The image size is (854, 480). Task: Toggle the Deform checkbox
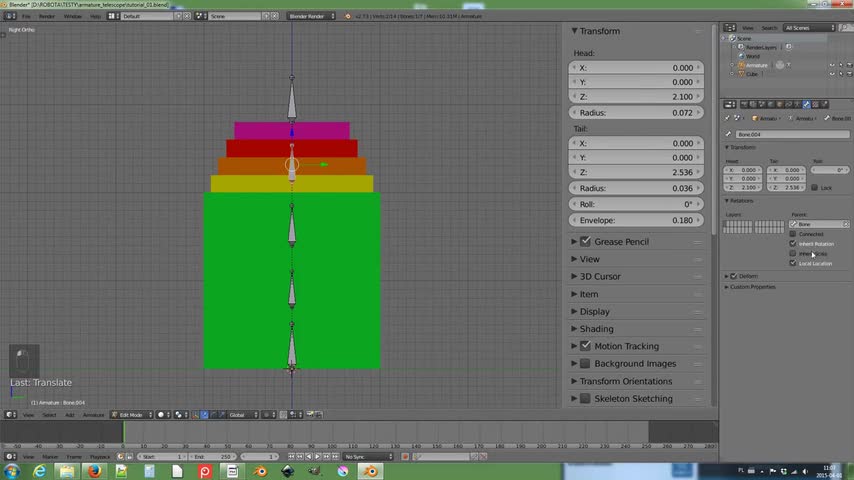(x=734, y=276)
